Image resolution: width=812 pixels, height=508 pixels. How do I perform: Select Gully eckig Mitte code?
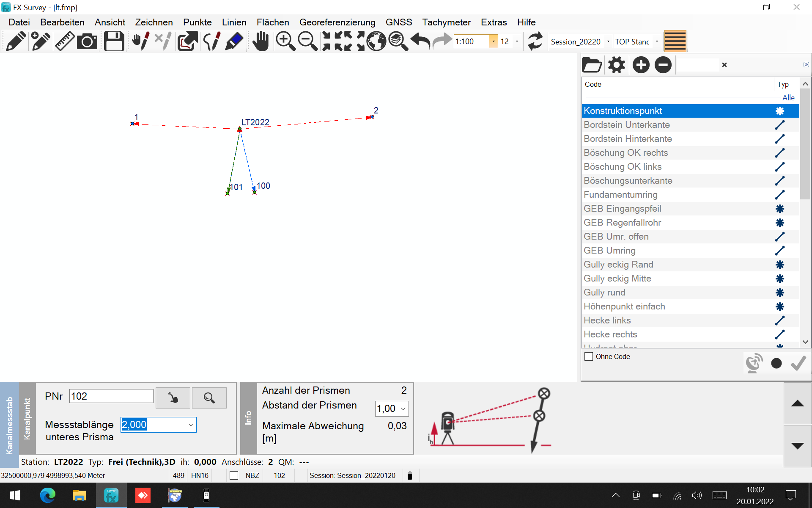click(617, 279)
